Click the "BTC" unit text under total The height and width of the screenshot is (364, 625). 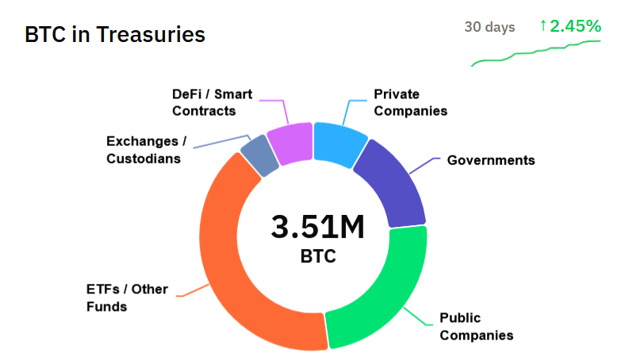click(317, 257)
